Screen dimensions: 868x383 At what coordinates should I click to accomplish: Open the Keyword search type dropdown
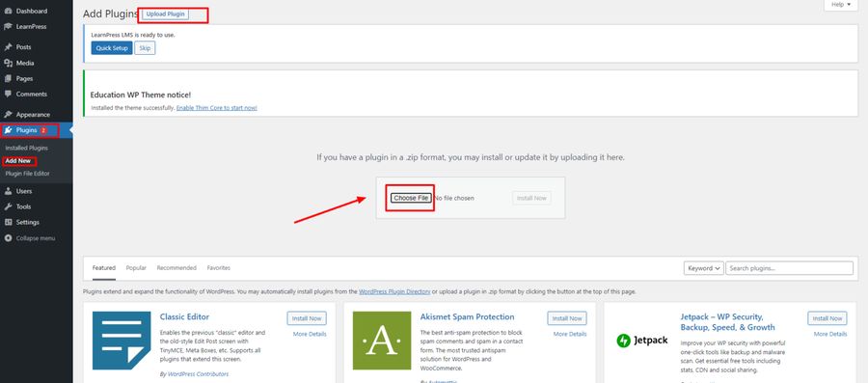click(704, 268)
